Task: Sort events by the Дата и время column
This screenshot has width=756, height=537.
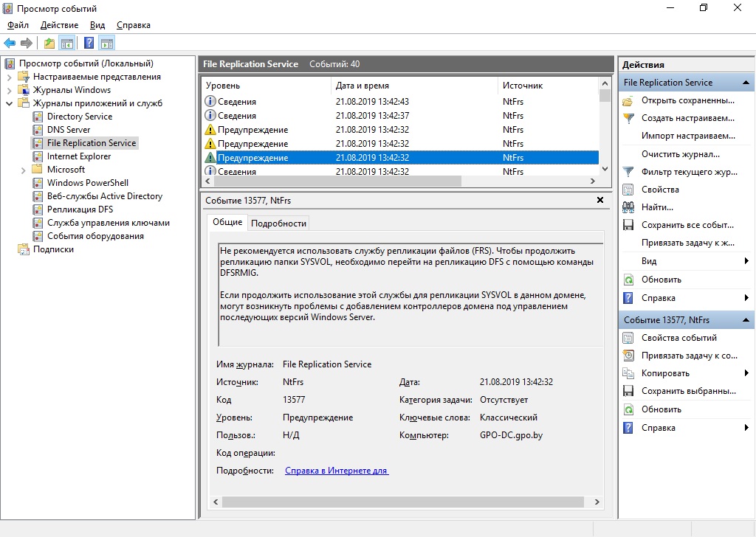Action: point(415,86)
